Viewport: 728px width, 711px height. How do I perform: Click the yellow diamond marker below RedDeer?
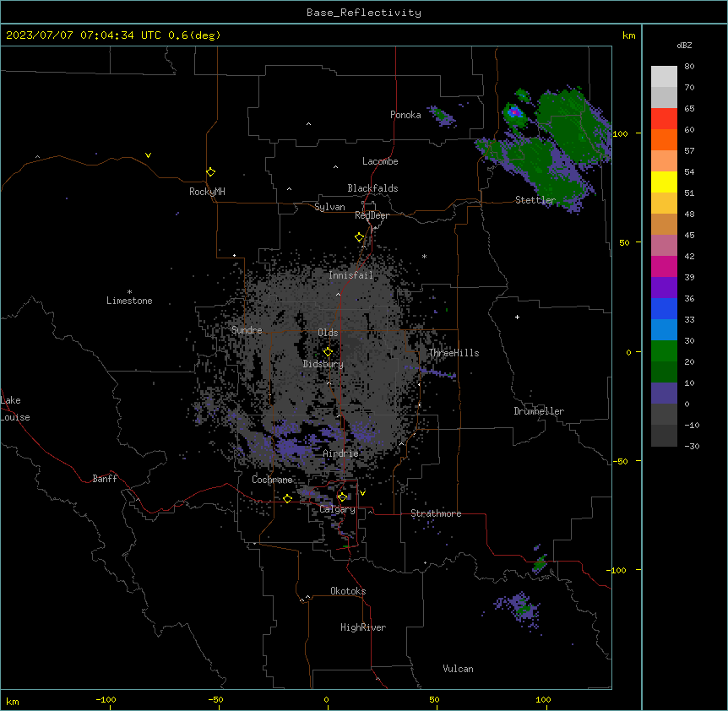point(360,237)
